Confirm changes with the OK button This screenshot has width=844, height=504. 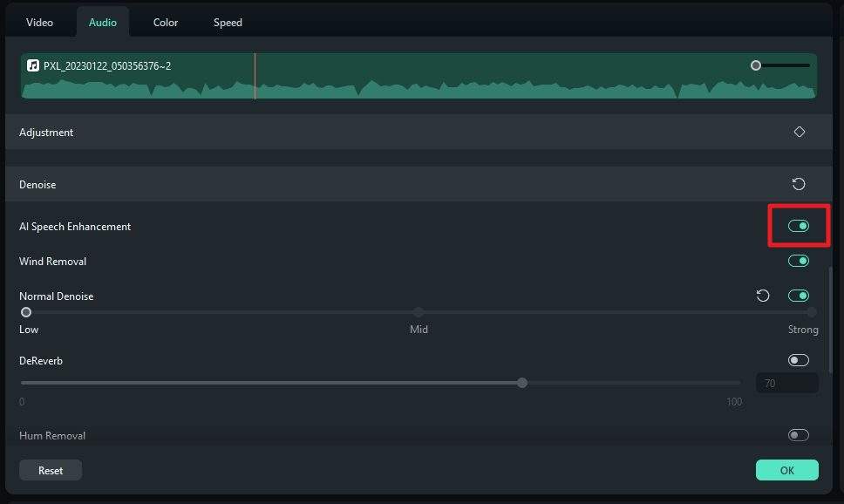point(787,470)
